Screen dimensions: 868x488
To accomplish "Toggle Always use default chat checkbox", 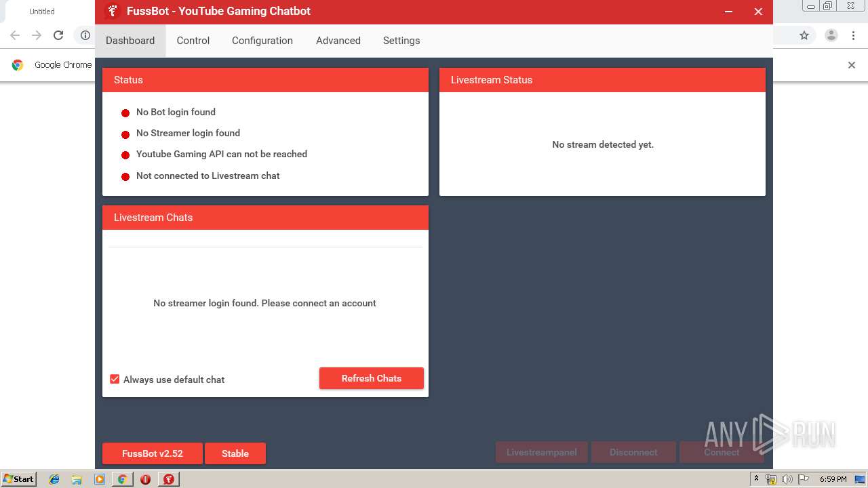I will pyautogui.click(x=115, y=380).
